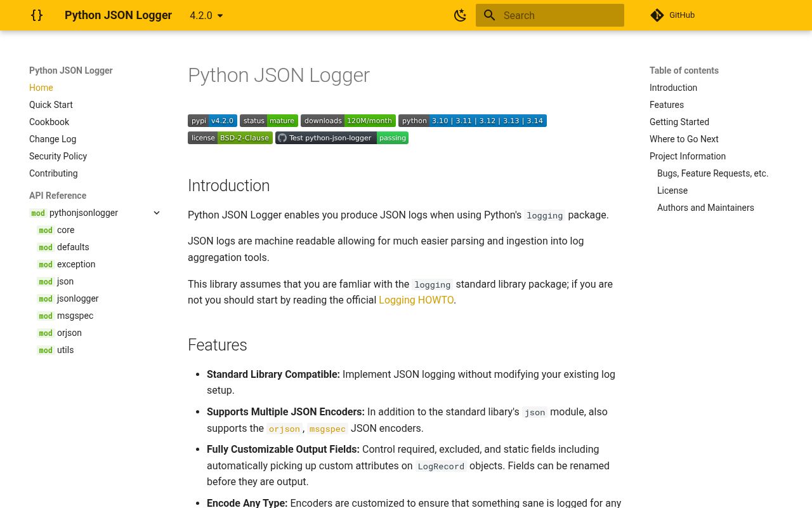Viewport: 812px width, 508px height.
Task: Click the Introduction section heading
Action: (x=229, y=185)
